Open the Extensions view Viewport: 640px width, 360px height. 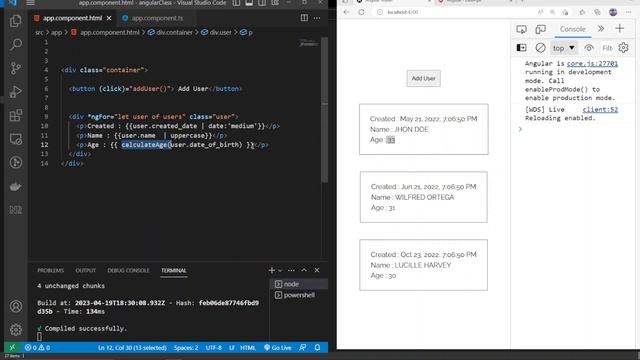click(16, 115)
